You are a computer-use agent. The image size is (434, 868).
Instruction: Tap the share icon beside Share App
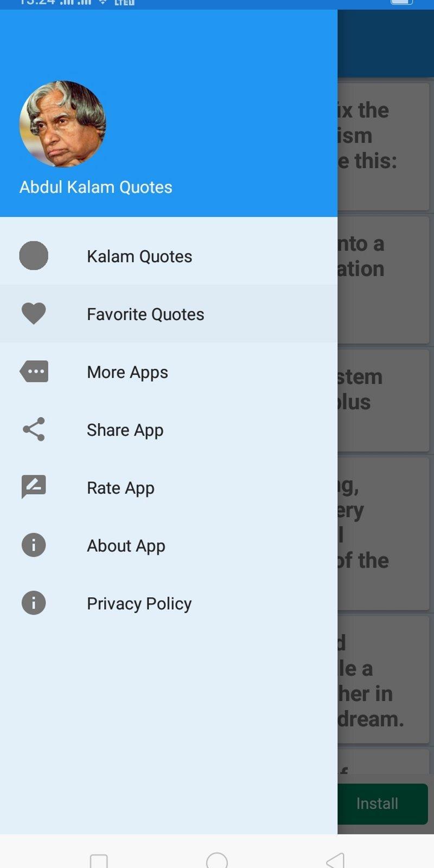tap(34, 429)
